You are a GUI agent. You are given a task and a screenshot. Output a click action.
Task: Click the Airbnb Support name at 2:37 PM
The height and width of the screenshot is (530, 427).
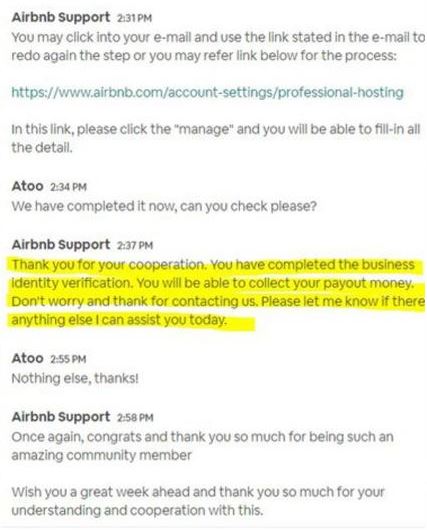pos(61,244)
